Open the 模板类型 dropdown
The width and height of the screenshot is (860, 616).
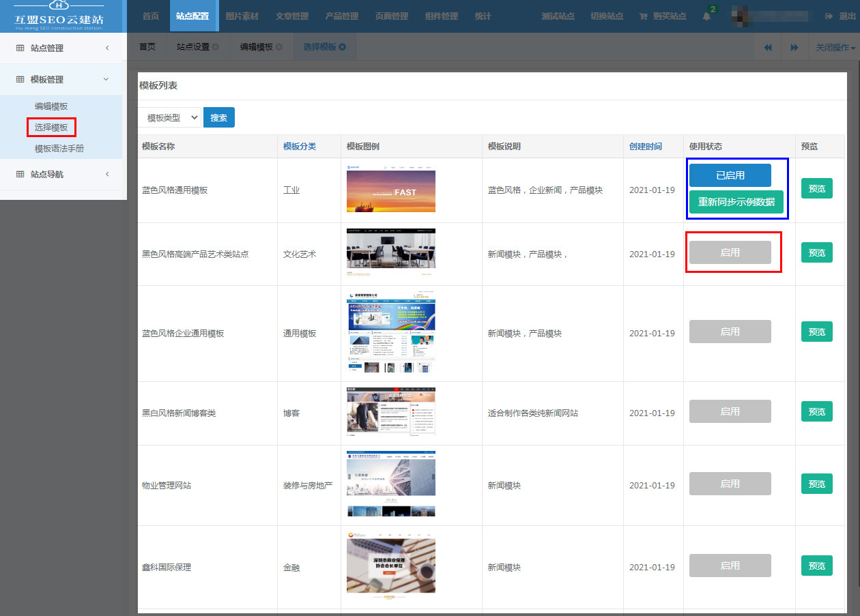[169, 117]
